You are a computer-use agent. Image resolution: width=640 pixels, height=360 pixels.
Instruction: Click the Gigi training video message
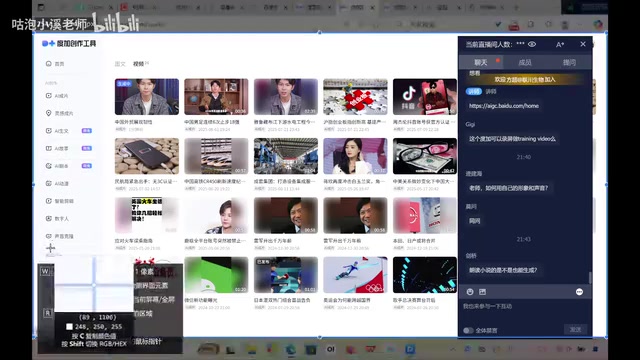(x=512, y=139)
